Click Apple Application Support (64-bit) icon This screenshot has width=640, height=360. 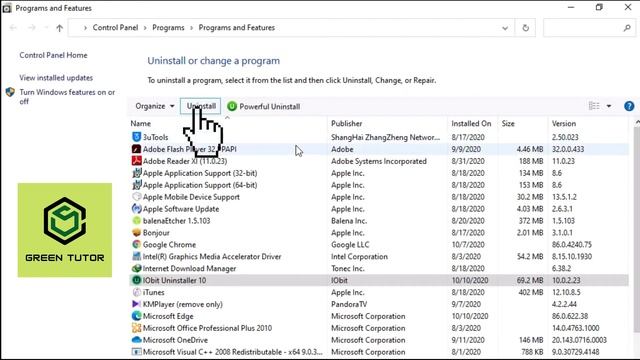pos(136,185)
